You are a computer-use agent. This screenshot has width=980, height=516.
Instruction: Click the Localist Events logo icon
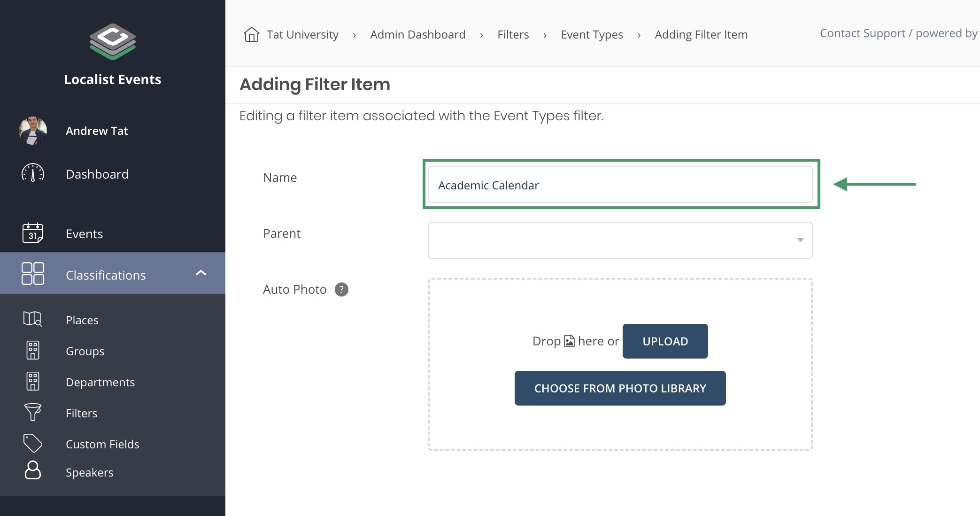113,41
